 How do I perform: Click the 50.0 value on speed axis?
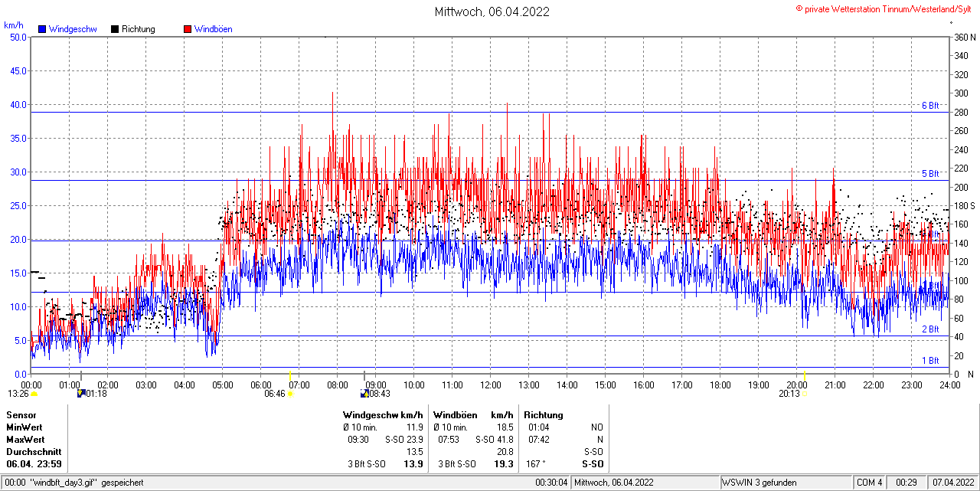coord(17,37)
